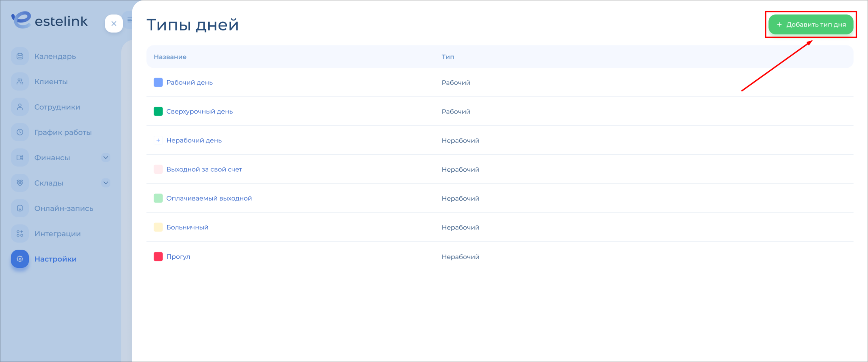Screen dimensions: 868x362
Task: Click the Клиенты people icon
Action: [x=20, y=81]
